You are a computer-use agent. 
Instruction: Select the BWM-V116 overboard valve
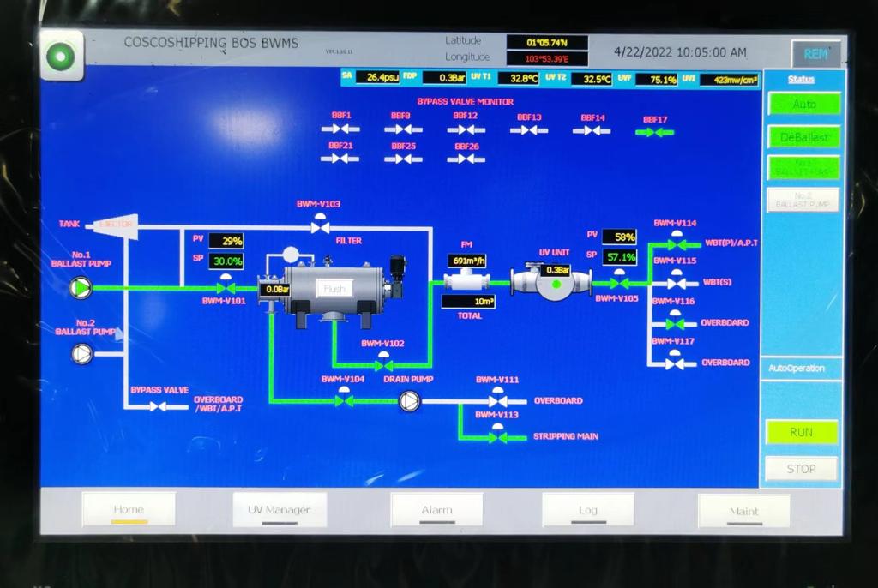pos(676,321)
